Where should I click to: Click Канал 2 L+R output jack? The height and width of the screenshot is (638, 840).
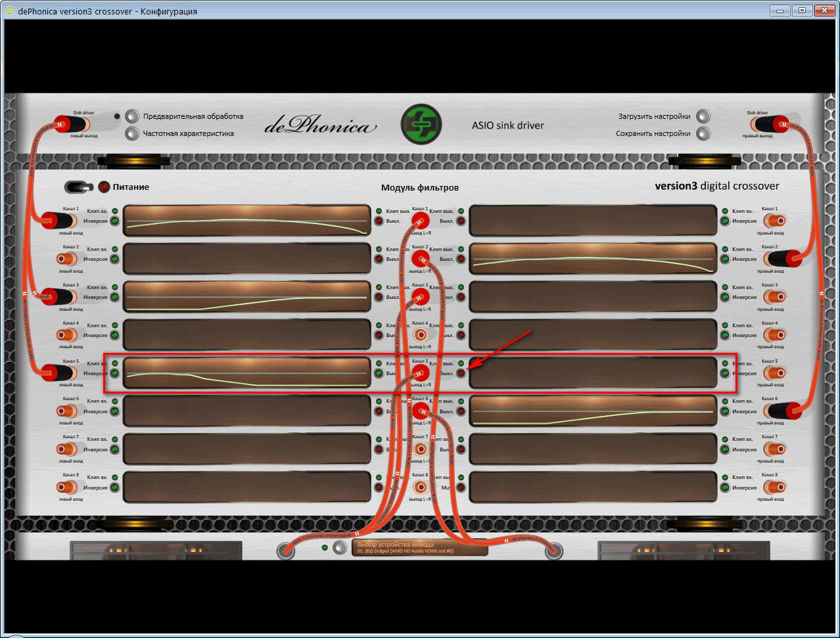click(x=421, y=259)
